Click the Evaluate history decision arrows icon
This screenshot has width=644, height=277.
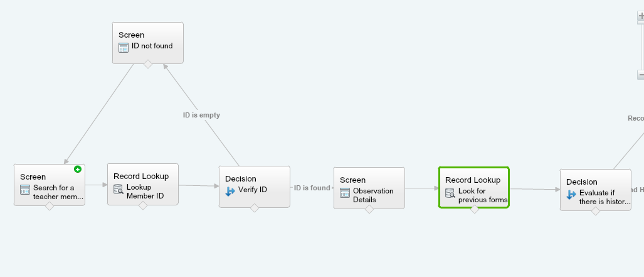pyautogui.click(x=571, y=195)
